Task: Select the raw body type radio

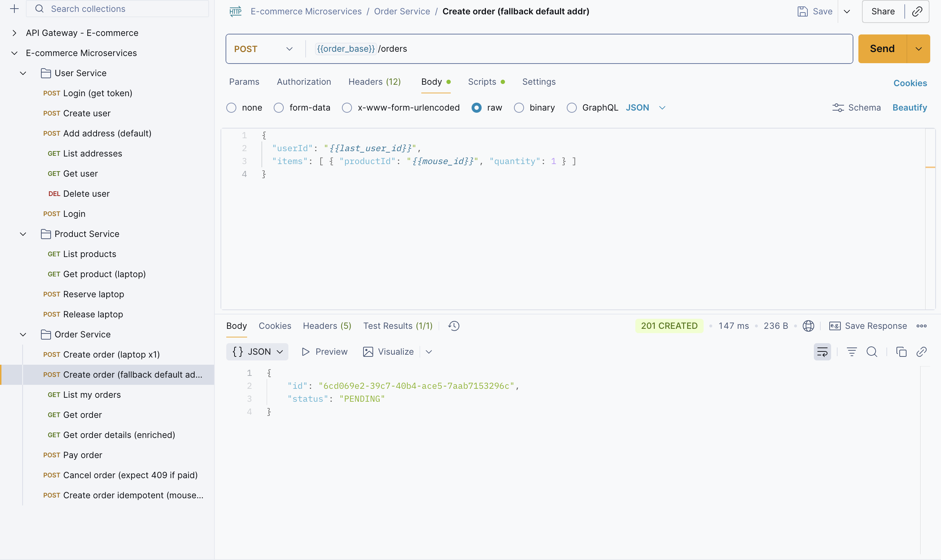Action: (x=476, y=108)
